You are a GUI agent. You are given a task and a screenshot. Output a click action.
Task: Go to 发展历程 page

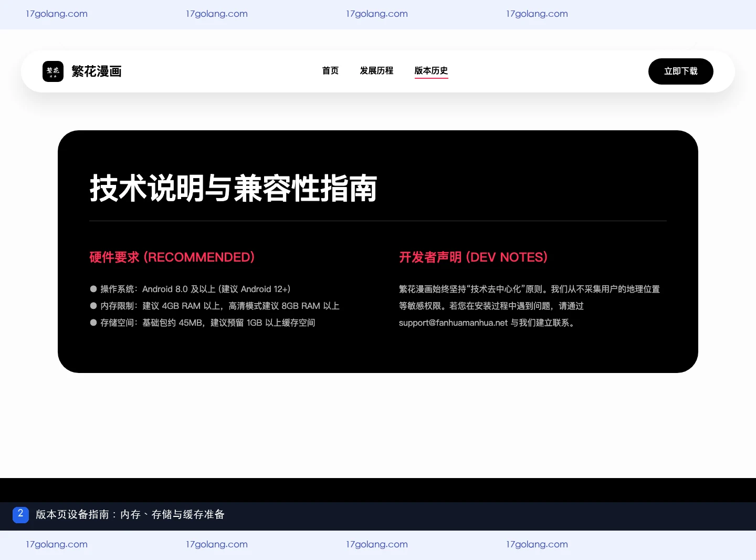(376, 70)
